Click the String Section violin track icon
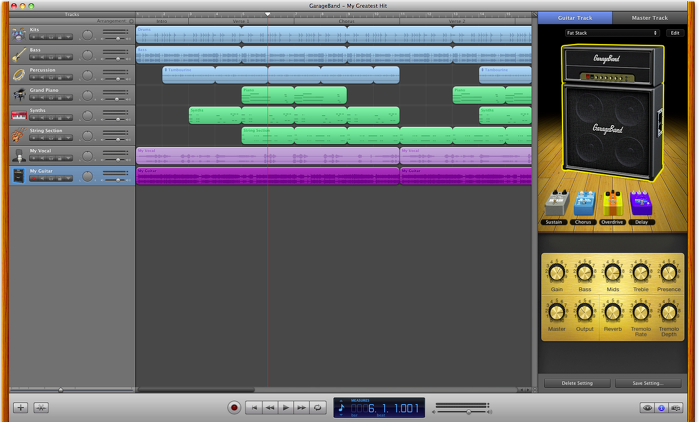Viewport: 700px width, 422px height. coord(19,135)
